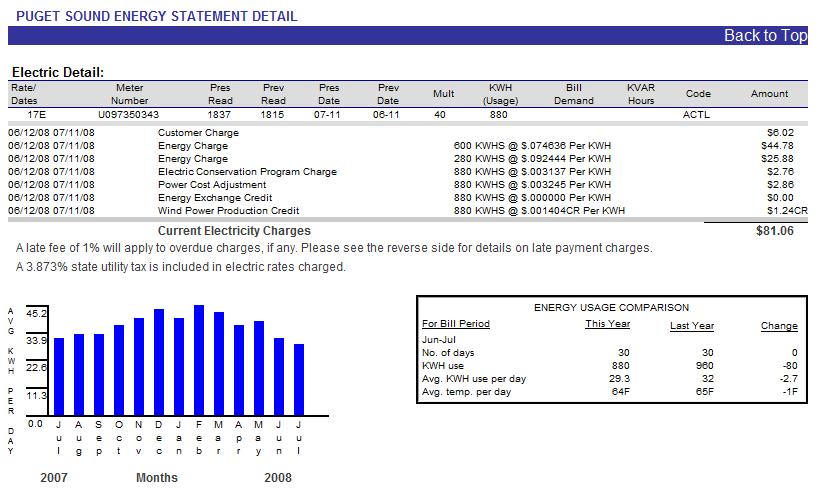Click the Bill Demand column header
The height and width of the screenshot is (494, 822).
[x=573, y=94]
